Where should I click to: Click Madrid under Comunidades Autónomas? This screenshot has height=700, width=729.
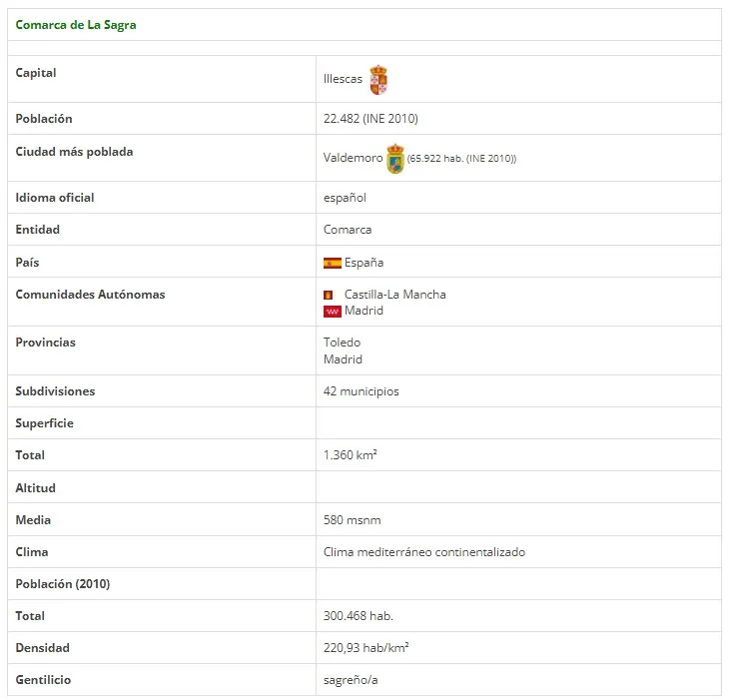364,311
